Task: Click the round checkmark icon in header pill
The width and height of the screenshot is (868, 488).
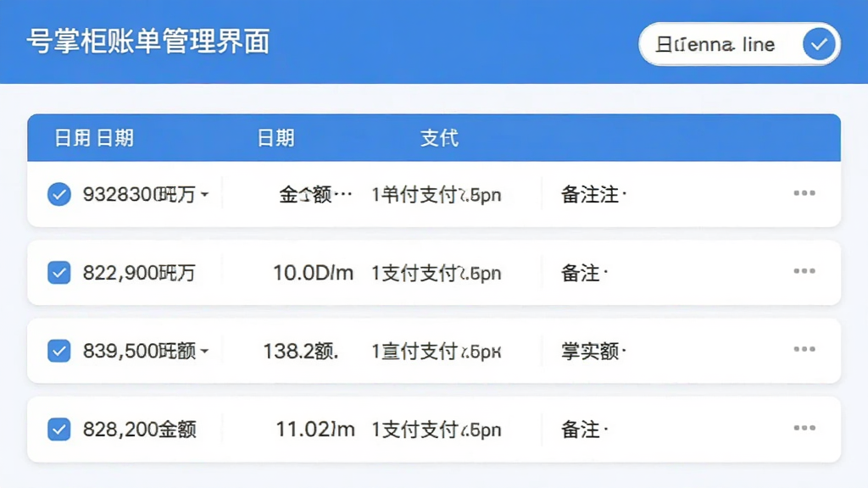Action: [819, 44]
